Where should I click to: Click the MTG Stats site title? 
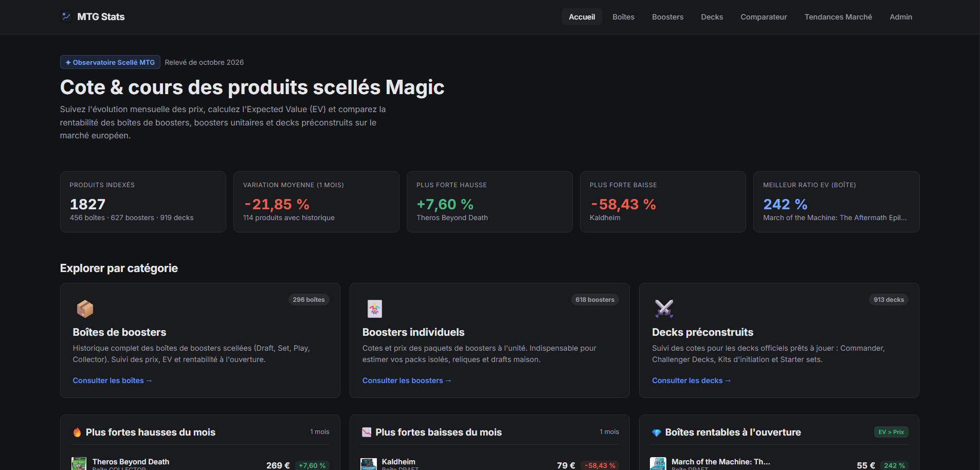point(101,17)
